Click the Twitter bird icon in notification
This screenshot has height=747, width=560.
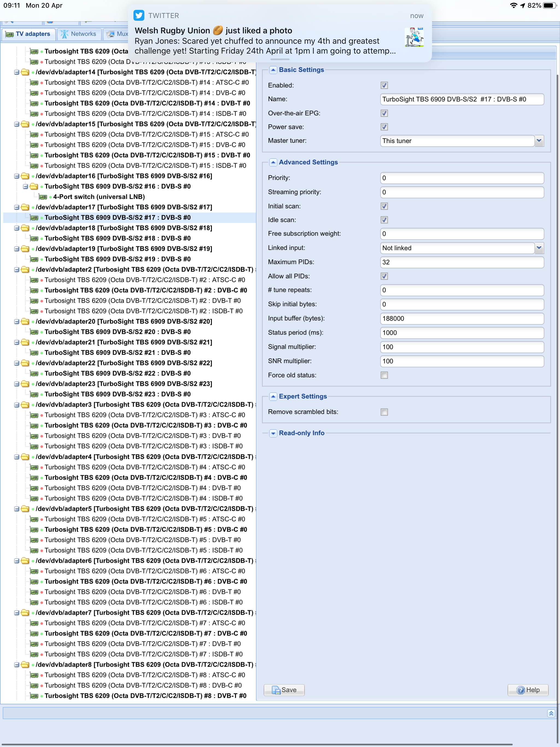[x=138, y=16]
